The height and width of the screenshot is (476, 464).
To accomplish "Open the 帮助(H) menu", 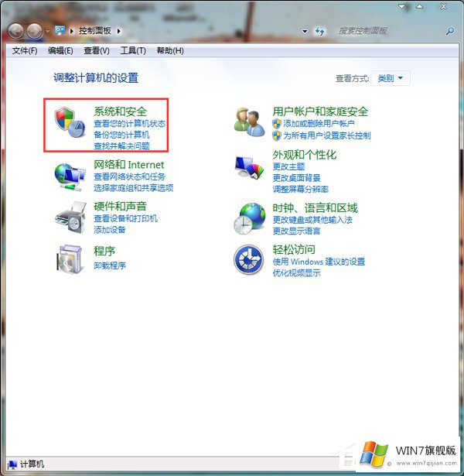I will click(x=170, y=51).
